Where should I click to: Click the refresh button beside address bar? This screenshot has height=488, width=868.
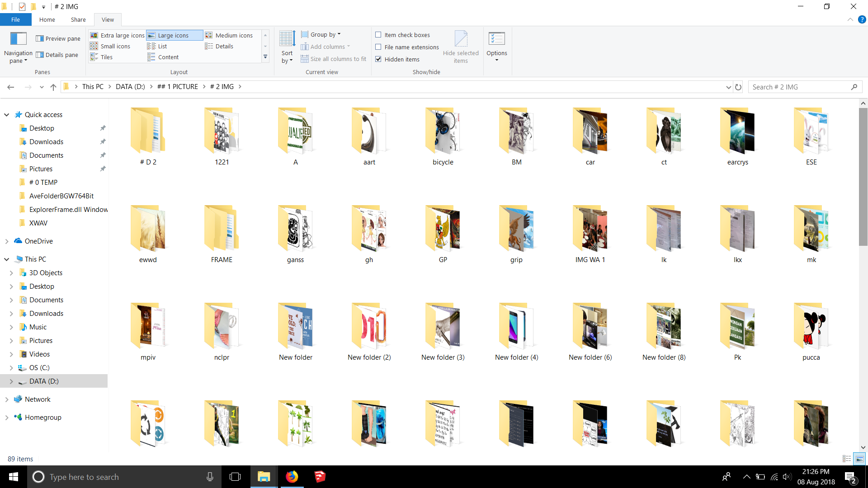[x=738, y=87]
